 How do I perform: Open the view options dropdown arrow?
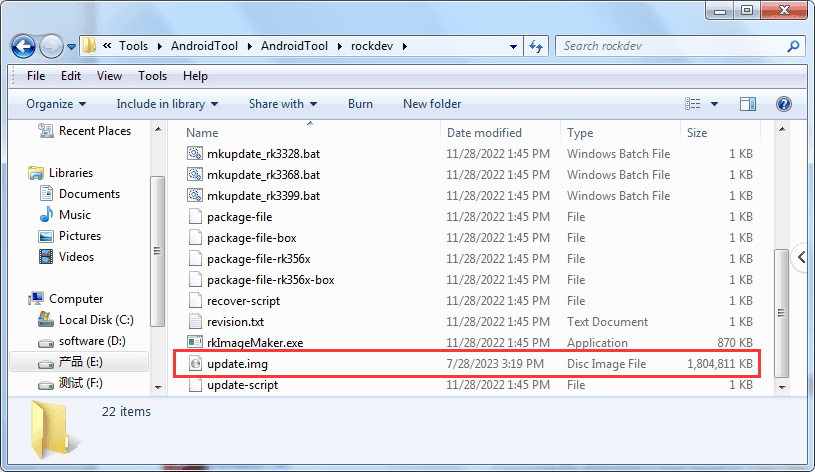[715, 104]
